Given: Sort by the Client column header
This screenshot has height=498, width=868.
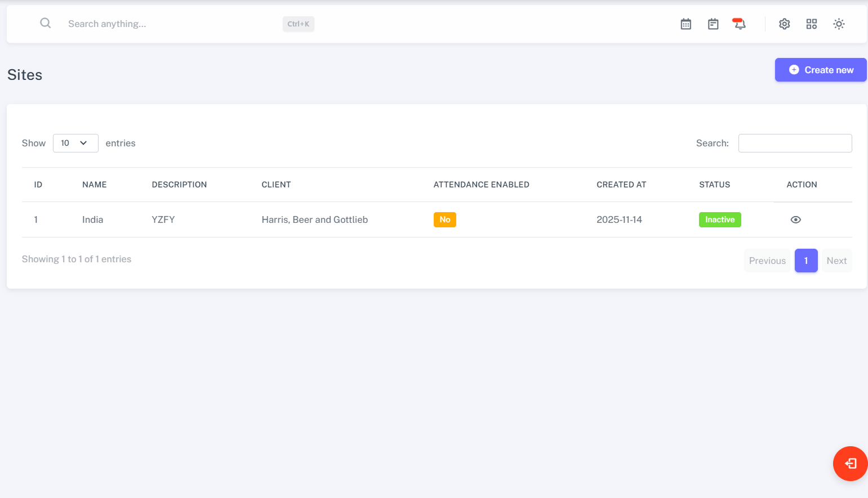Looking at the screenshot, I should click(276, 185).
